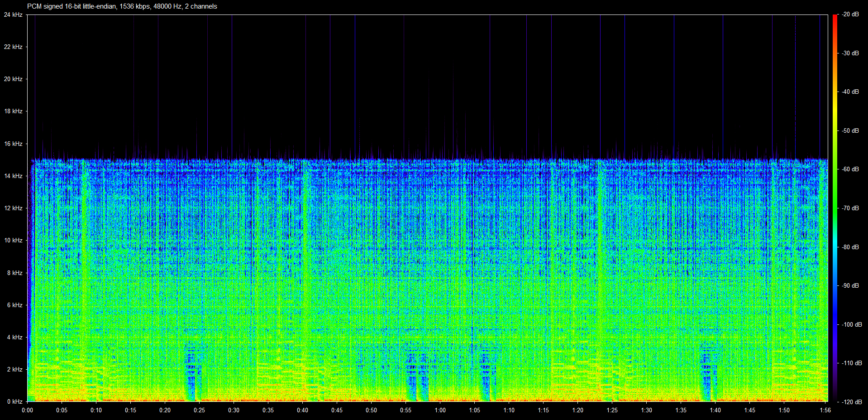This screenshot has height=420, width=868.
Task: Click the -20 dB scale label
Action: (850, 14)
